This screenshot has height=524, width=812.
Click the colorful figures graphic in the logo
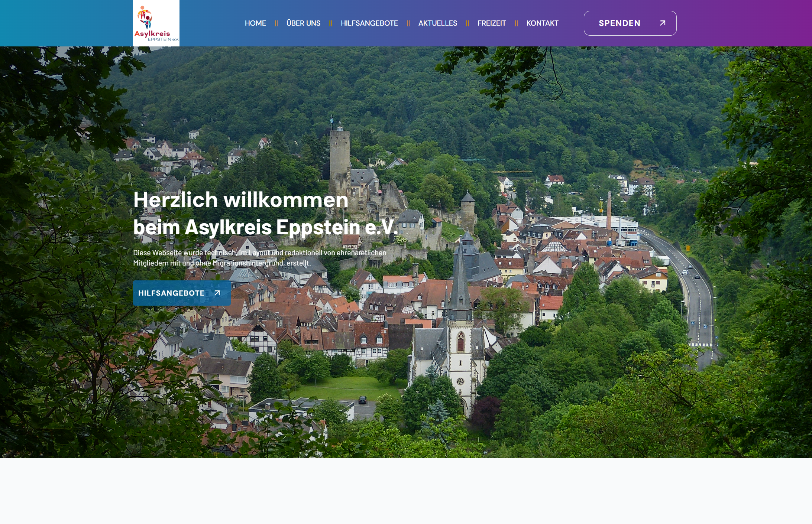(x=145, y=17)
